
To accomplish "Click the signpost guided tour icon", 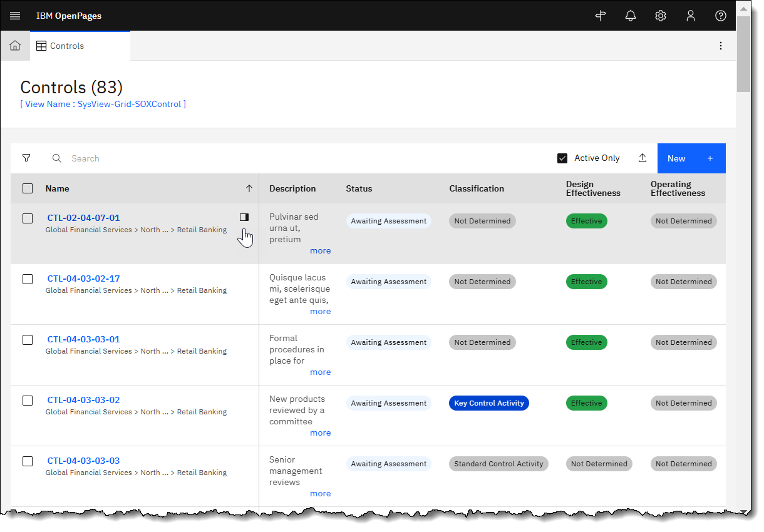I will tap(601, 16).
